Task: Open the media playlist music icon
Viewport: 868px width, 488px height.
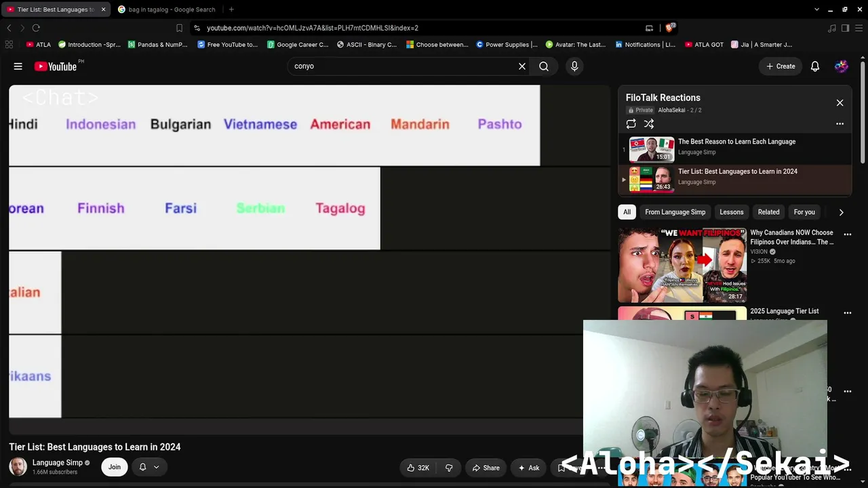Action: click(832, 28)
